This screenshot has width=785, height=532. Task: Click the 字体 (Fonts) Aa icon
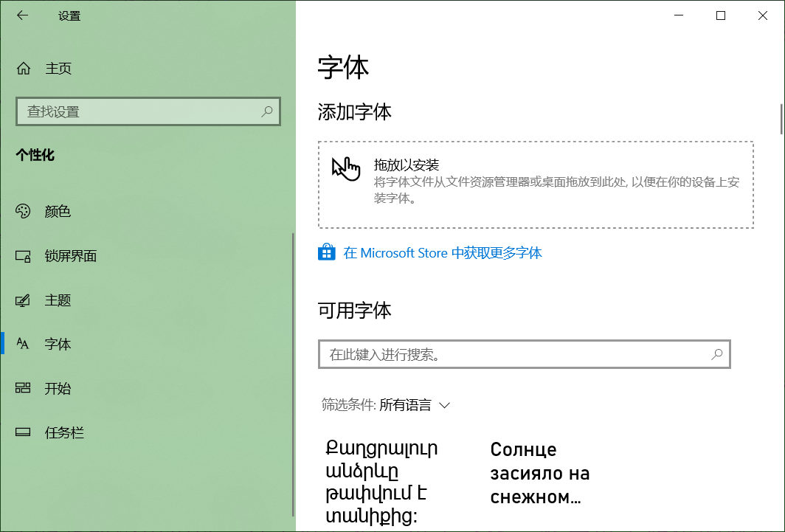pos(22,344)
